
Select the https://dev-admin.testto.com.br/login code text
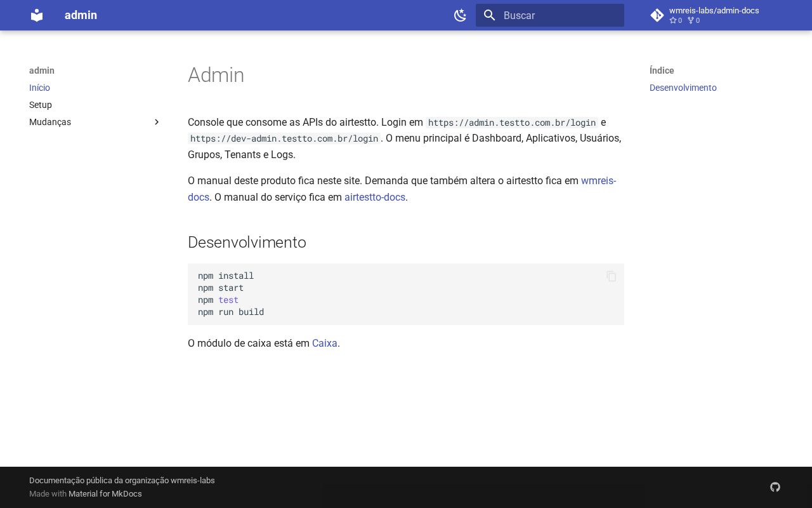point(284,138)
